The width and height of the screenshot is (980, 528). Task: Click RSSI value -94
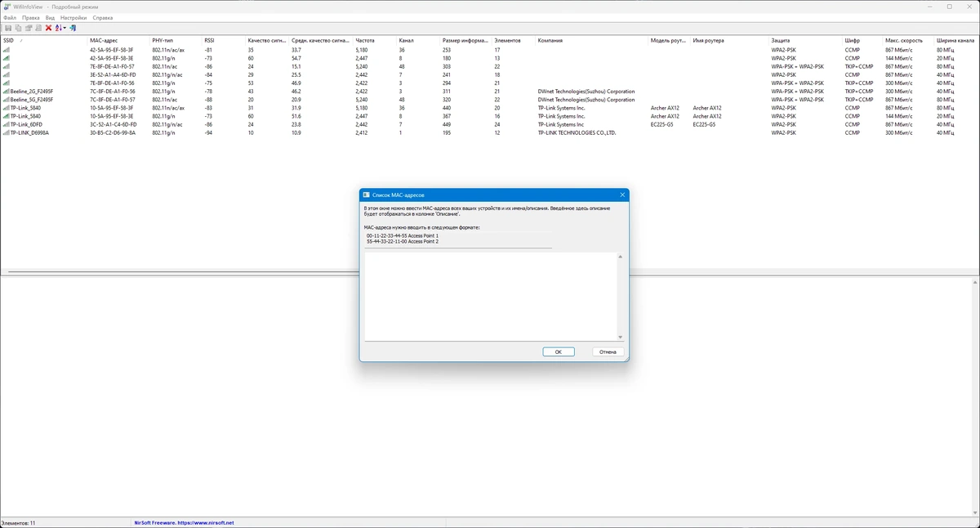pos(209,132)
